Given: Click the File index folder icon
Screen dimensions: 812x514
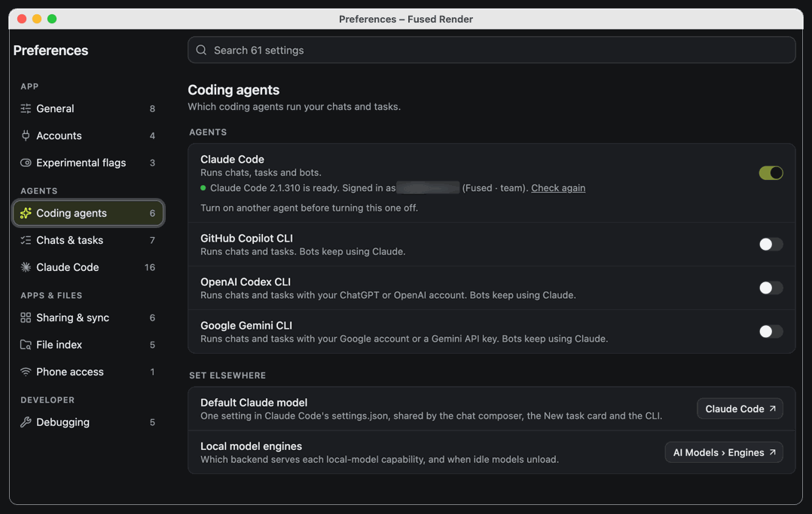Looking at the screenshot, I should (x=26, y=345).
